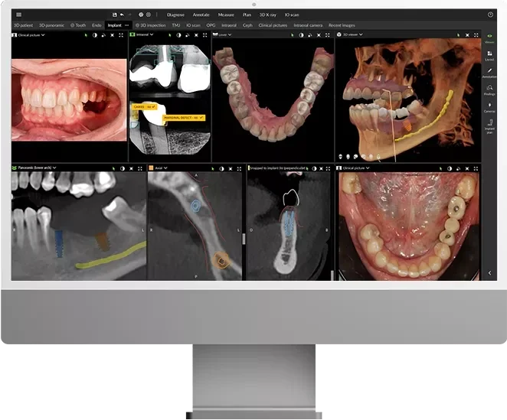Open the Layout panel in sidebar
Image resolution: width=507 pixels, height=420 pixels.
[489, 54]
